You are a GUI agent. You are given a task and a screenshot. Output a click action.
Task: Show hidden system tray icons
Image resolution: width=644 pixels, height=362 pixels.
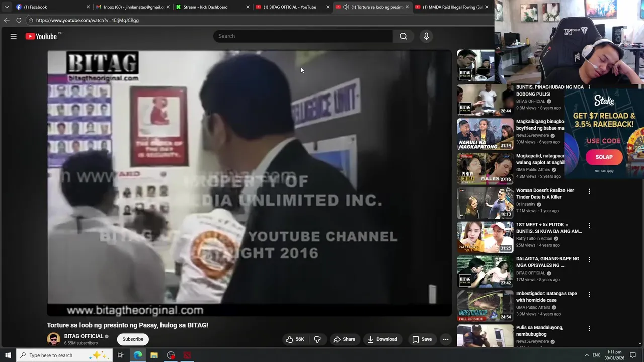click(x=586, y=355)
